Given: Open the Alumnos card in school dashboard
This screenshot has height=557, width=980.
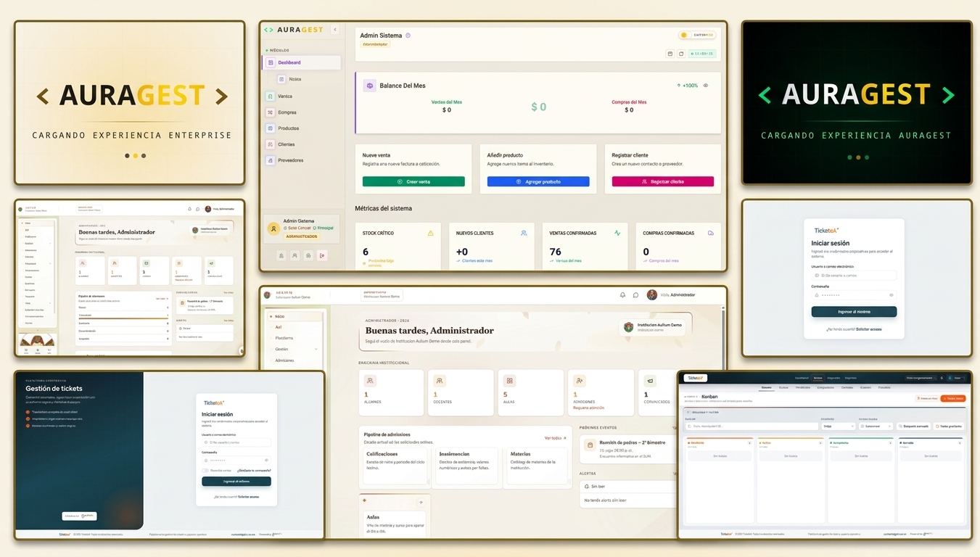Looking at the screenshot, I should click(x=392, y=392).
